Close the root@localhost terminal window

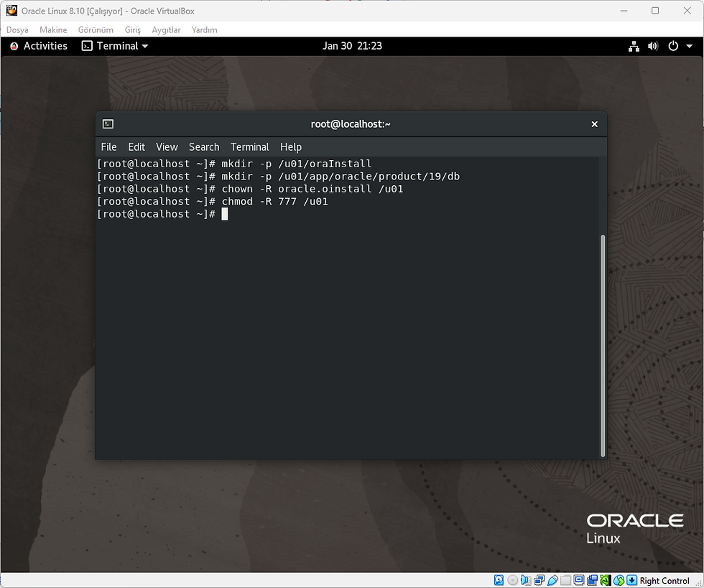(x=595, y=124)
